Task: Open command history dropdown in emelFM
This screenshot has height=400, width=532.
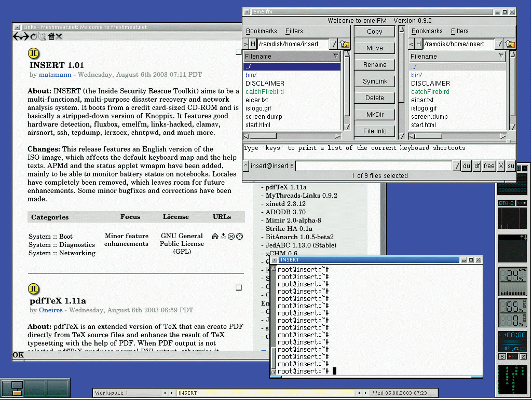Action: tap(457, 166)
